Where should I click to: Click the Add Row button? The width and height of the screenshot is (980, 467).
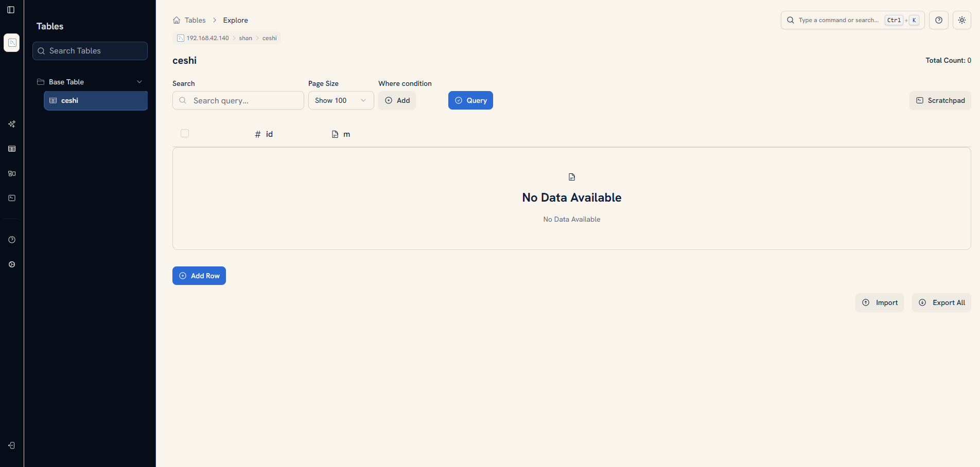199,276
